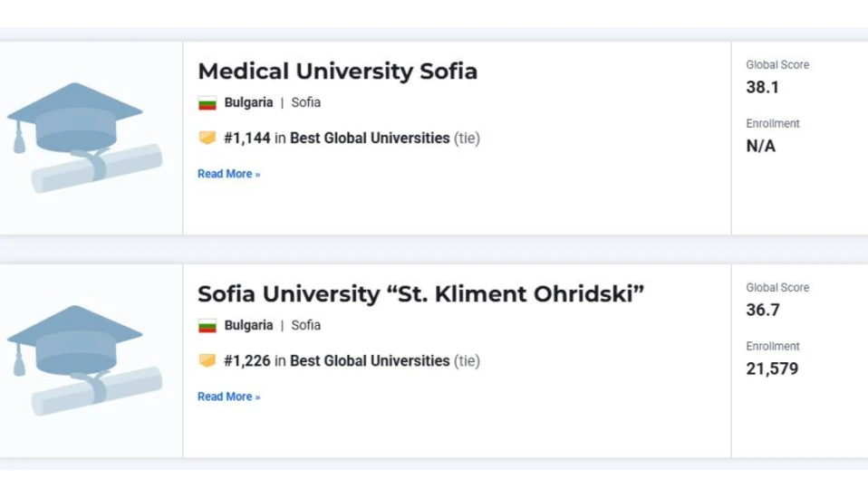This screenshot has width=868, height=488.
Task: Open Sofia University "St. Kliment Ohridski" title
Action: tap(420, 294)
